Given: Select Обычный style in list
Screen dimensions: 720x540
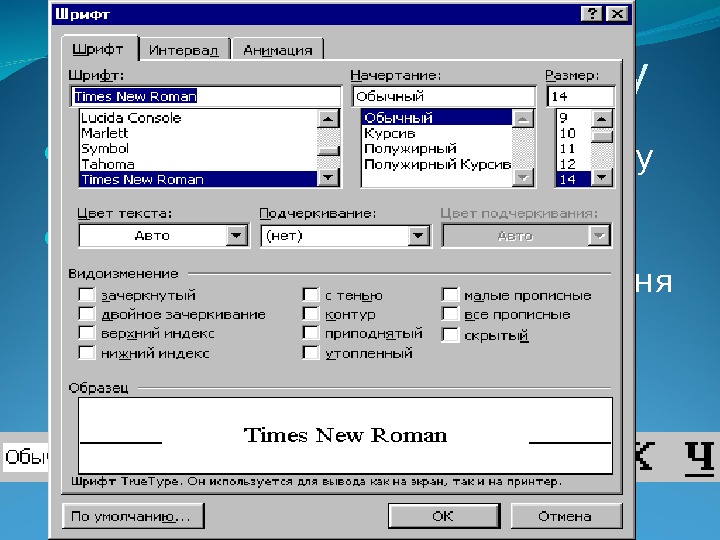Looking at the screenshot, I should [x=437, y=118].
